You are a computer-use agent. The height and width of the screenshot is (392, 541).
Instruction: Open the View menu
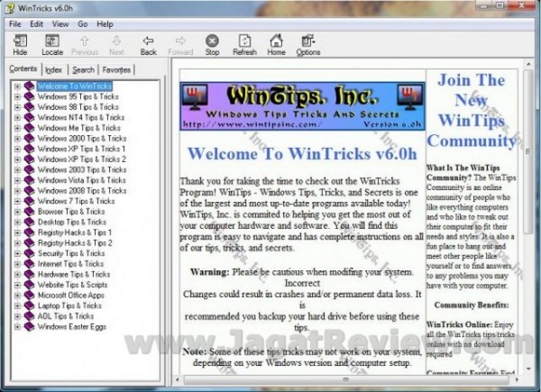(x=60, y=24)
